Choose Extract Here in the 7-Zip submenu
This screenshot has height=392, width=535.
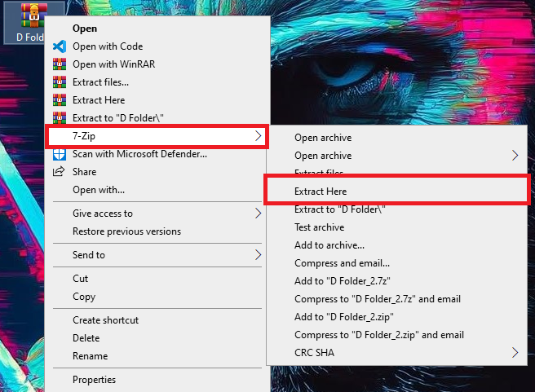(x=321, y=192)
